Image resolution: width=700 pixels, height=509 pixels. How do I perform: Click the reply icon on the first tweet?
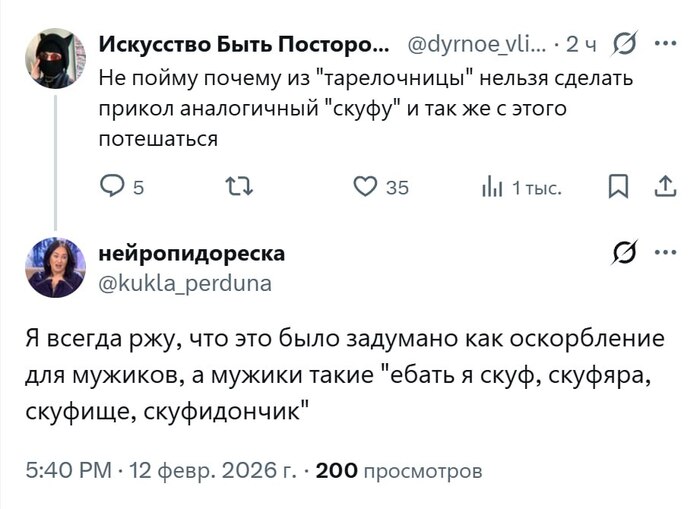[x=110, y=187]
